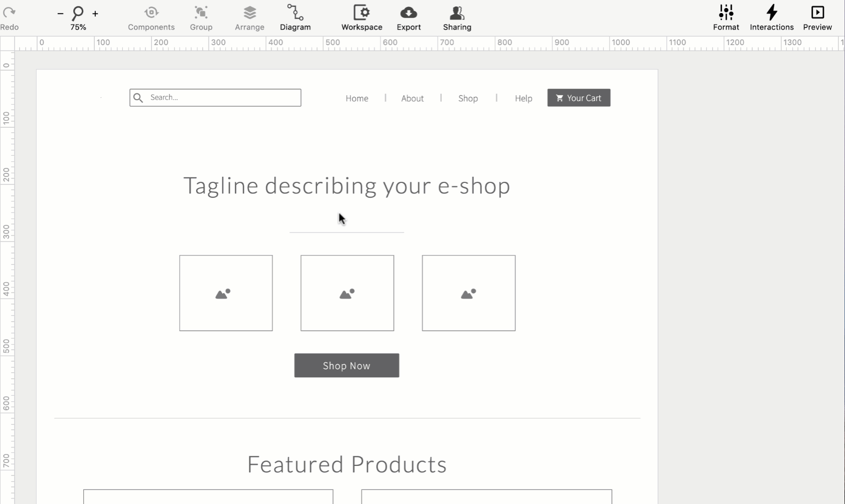
Task: Click the Group toolbar icon
Action: click(x=201, y=18)
